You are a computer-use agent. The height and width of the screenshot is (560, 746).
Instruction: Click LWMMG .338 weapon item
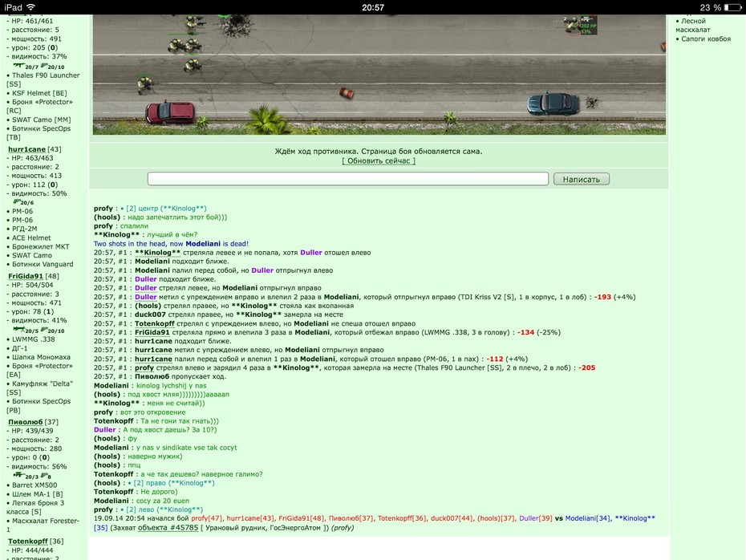coord(34,339)
